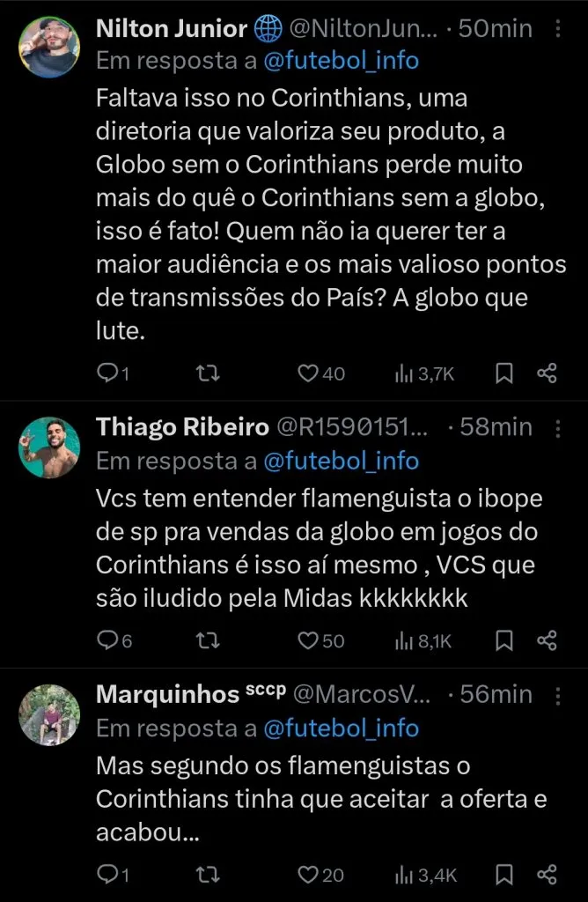
Task: View analytics of Thiago Ribeiro's 8,1K views
Action: coord(423,640)
